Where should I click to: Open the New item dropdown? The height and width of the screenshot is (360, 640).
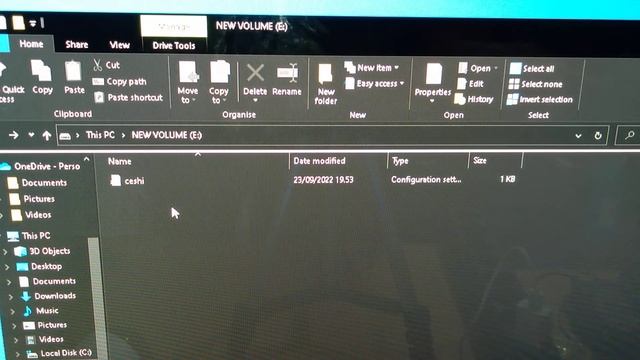[371, 68]
